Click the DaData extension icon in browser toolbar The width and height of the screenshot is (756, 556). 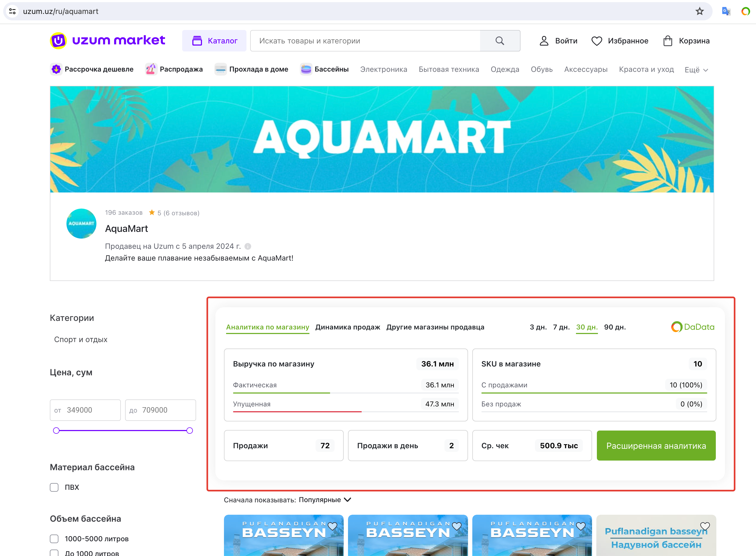(x=745, y=12)
